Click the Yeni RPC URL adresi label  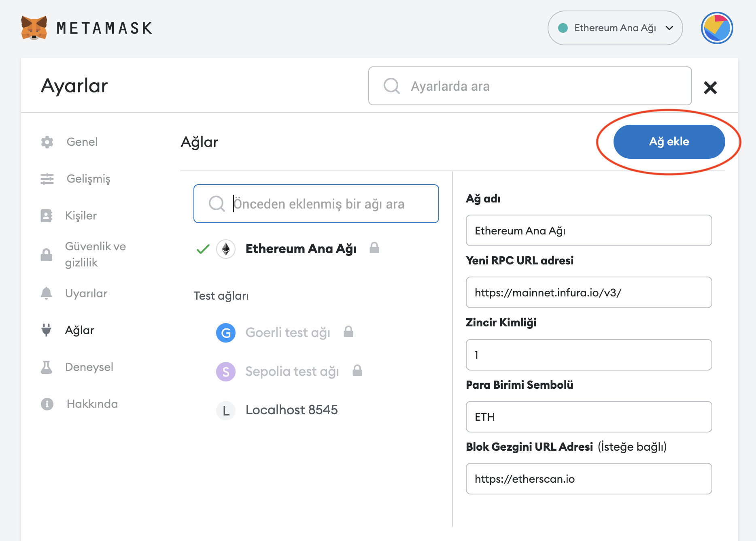click(520, 260)
